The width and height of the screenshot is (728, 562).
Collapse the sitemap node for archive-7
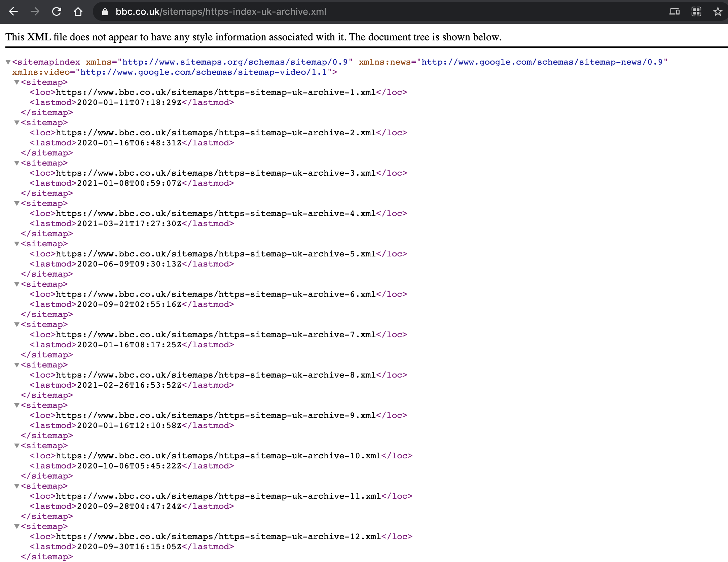17,325
